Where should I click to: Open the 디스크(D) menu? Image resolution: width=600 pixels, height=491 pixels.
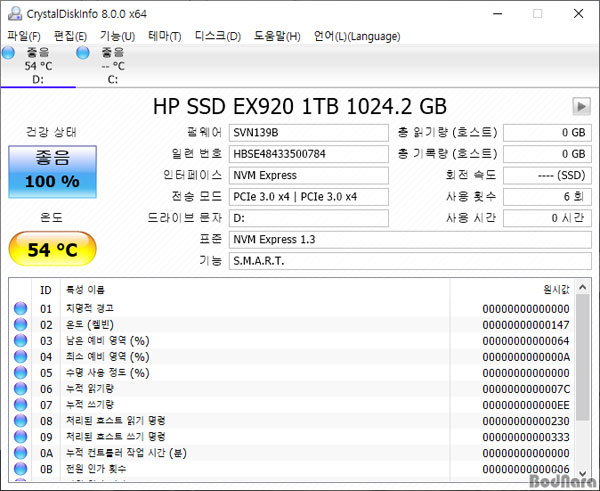pos(218,36)
